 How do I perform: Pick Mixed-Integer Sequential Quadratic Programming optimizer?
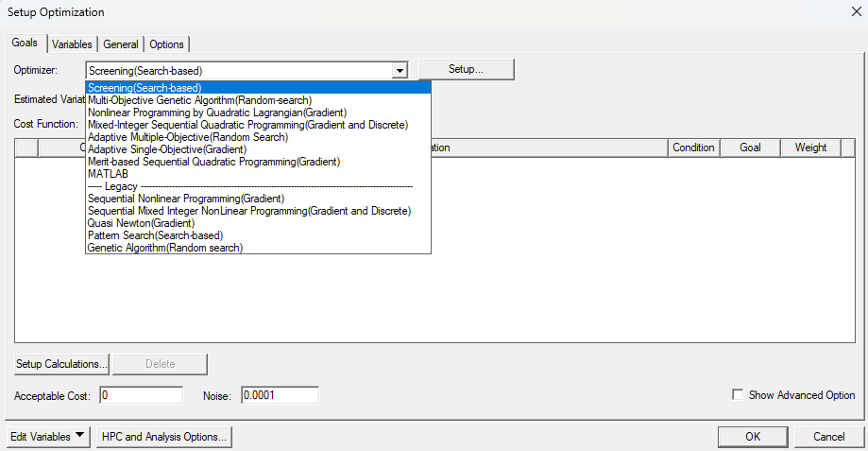pos(247,125)
